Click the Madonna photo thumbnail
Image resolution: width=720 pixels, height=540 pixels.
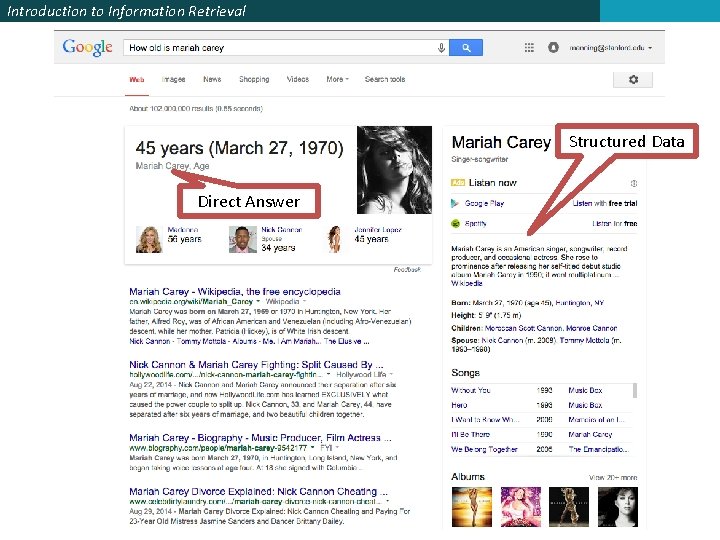coord(149,239)
